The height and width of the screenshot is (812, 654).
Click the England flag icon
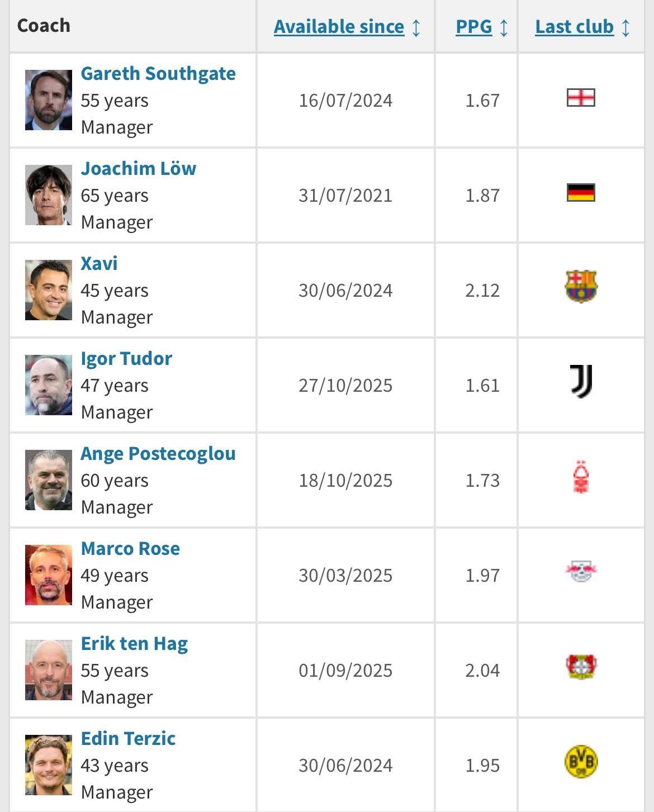tap(581, 98)
